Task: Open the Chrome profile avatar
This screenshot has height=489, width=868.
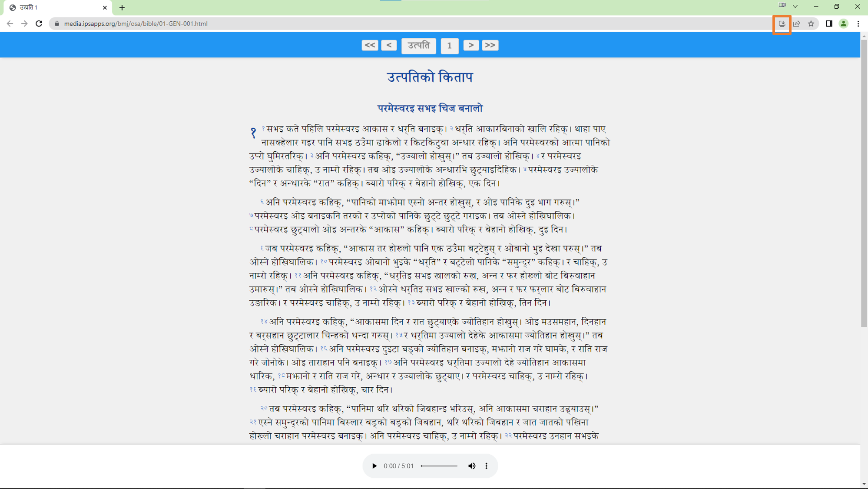Action: [x=843, y=24]
